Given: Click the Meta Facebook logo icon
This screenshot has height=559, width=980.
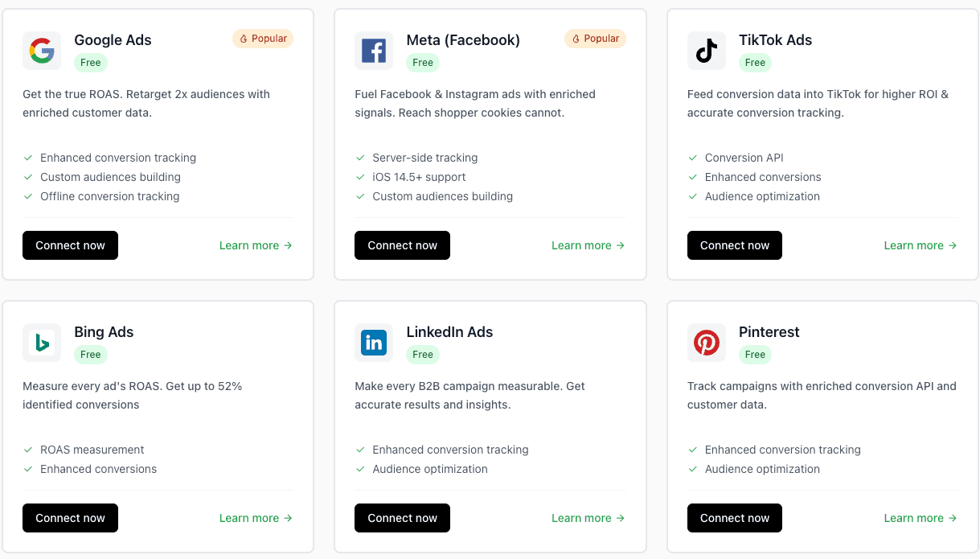Looking at the screenshot, I should pos(374,50).
